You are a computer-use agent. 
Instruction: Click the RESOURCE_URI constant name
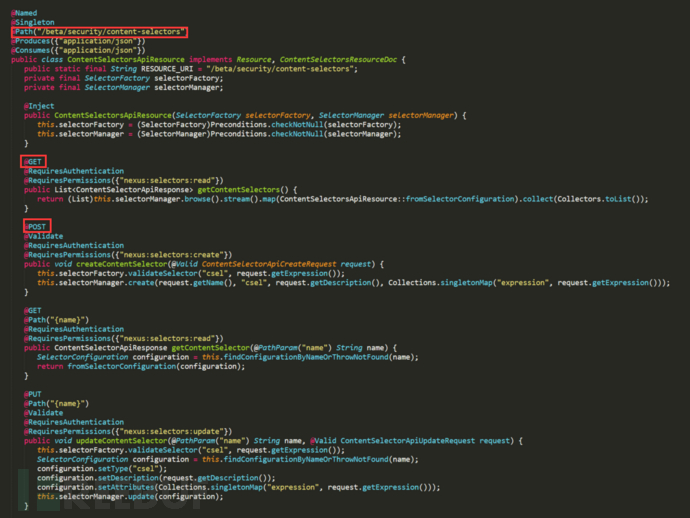click(x=167, y=69)
